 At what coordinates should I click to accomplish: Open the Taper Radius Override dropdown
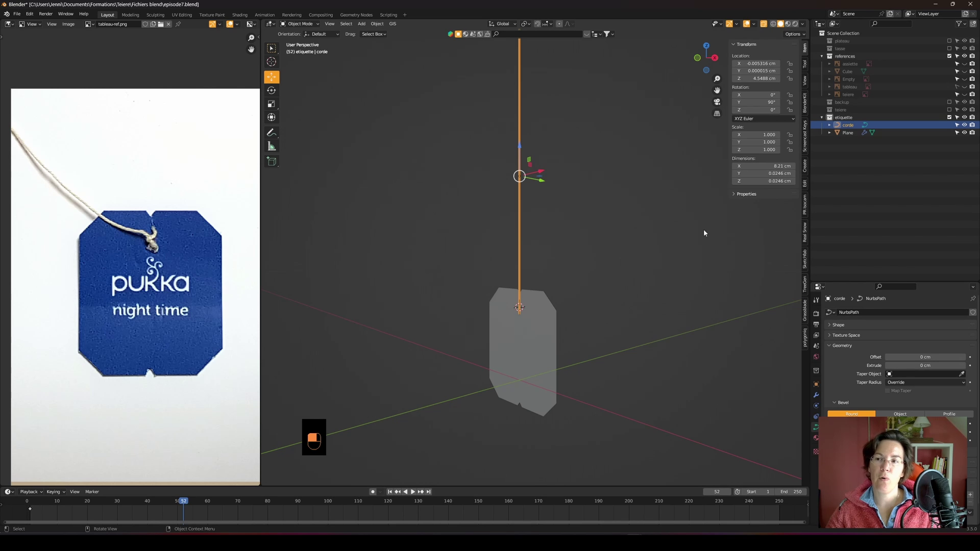(925, 382)
